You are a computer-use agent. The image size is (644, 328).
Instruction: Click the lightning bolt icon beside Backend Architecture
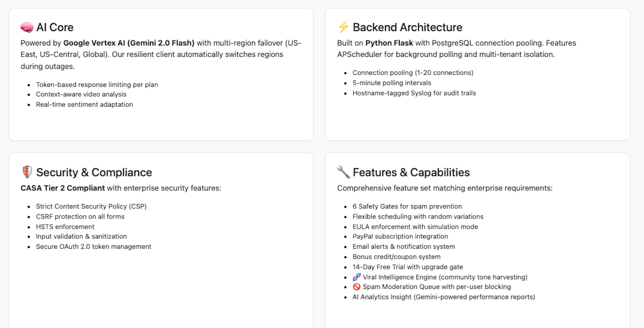(x=343, y=27)
